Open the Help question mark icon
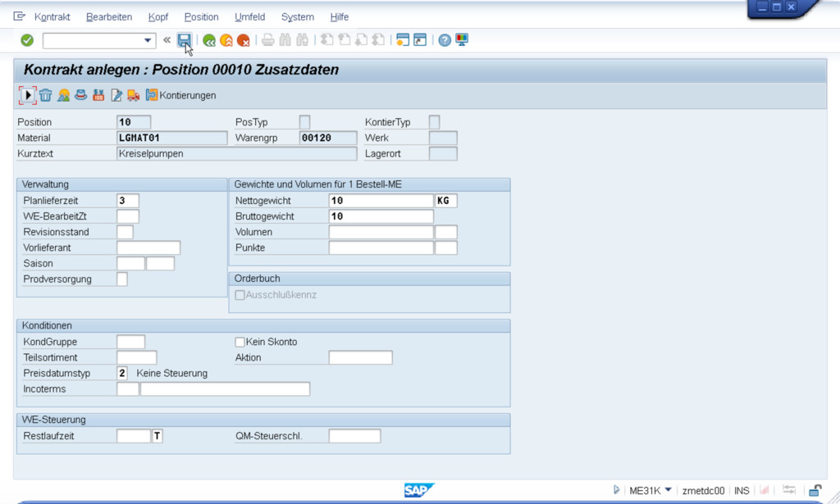The width and height of the screenshot is (840, 504). pos(445,40)
